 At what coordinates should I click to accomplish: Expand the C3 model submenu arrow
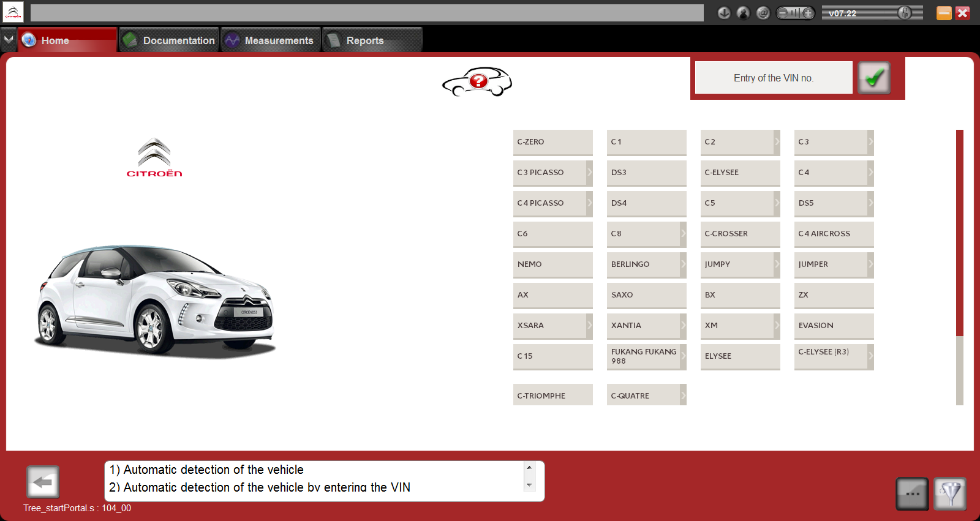click(x=870, y=142)
